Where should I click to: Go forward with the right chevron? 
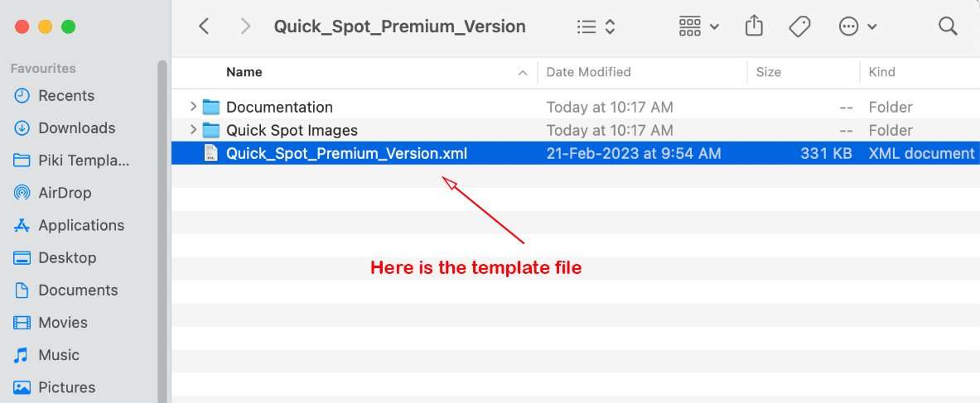(246, 26)
